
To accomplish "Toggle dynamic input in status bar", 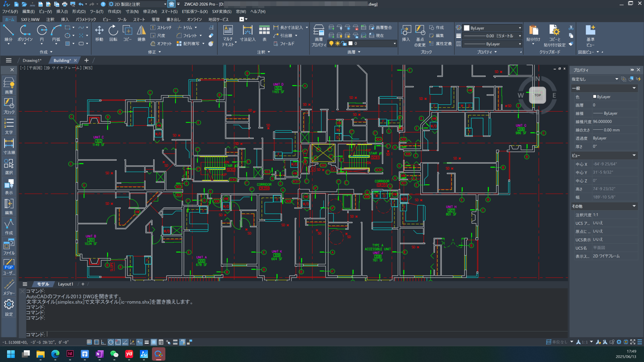I will click(x=140, y=342).
